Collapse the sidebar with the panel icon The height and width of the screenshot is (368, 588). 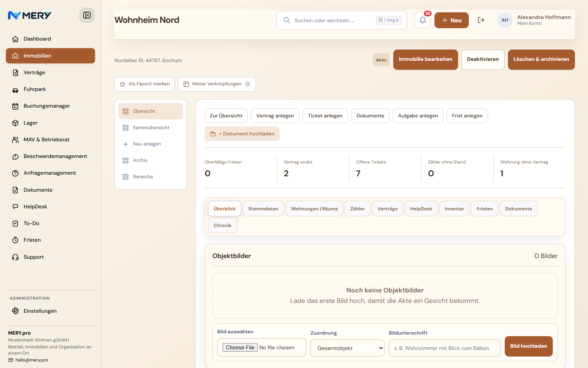(87, 15)
